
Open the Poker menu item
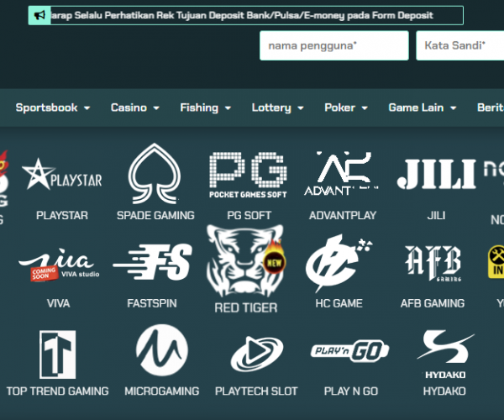345,108
